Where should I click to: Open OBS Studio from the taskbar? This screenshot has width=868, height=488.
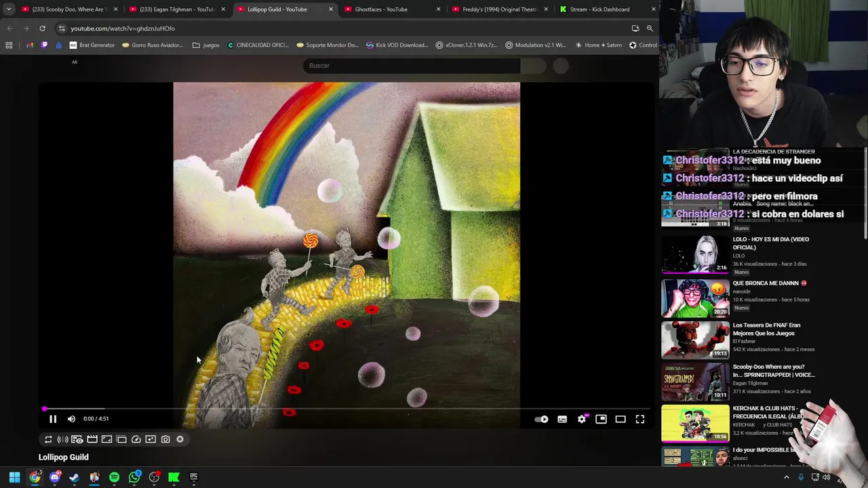[x=154, y=477]
